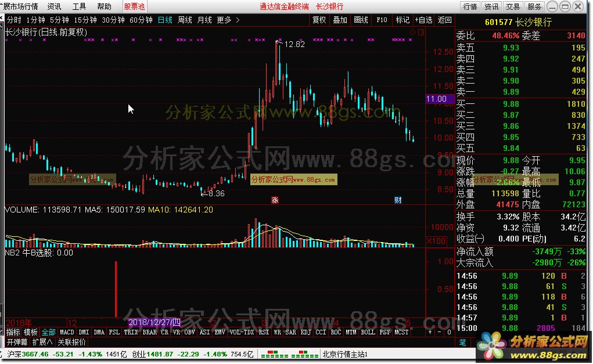Select the 日线 daily period

165,20
